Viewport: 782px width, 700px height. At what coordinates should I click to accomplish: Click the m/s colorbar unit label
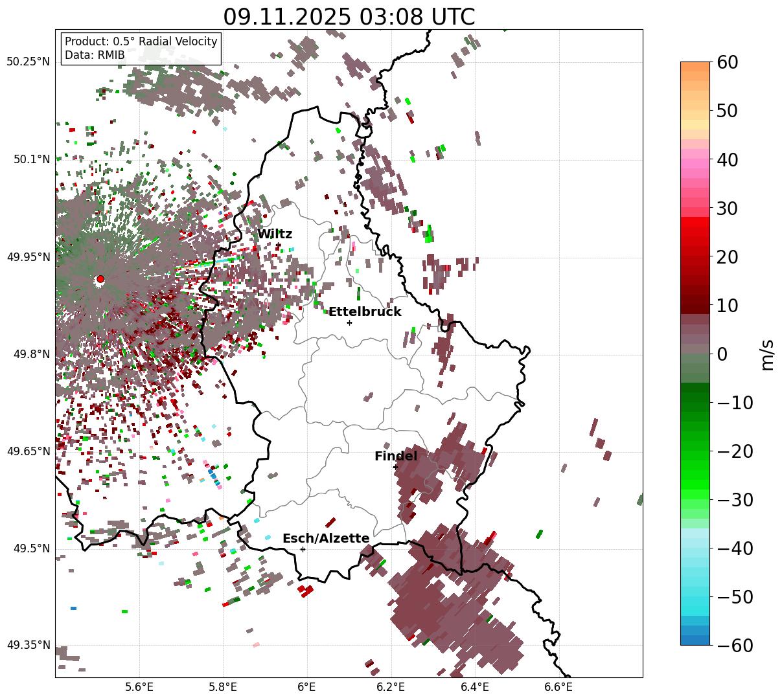[768, 354]
